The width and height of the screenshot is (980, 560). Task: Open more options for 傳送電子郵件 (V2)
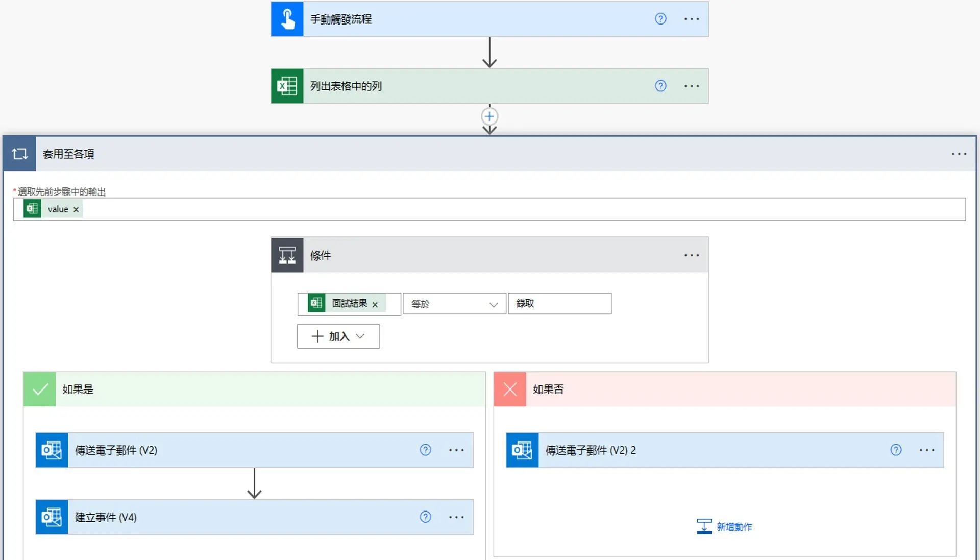456,450
